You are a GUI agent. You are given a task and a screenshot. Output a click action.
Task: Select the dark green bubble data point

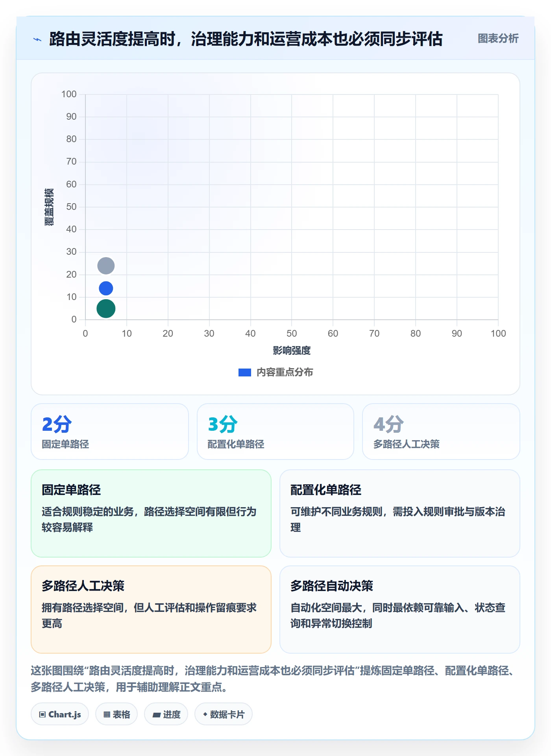pos(106,308)
